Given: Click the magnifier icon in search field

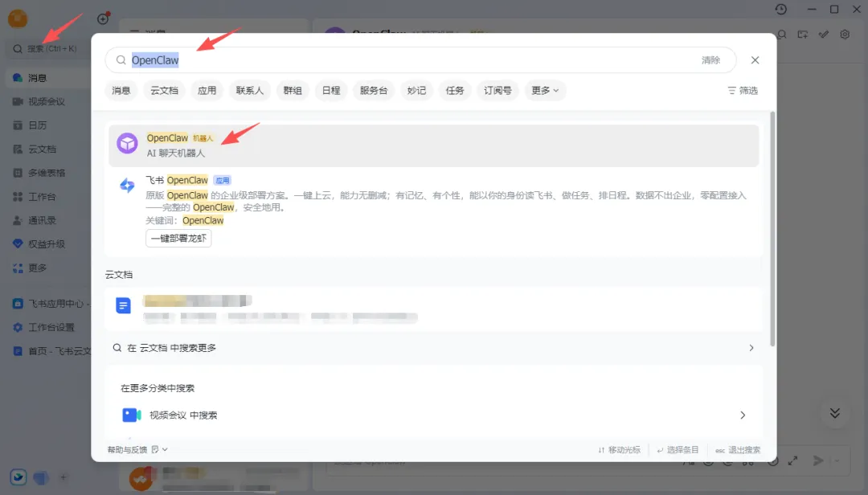Looking at the screenshot, I should [121, 59].
